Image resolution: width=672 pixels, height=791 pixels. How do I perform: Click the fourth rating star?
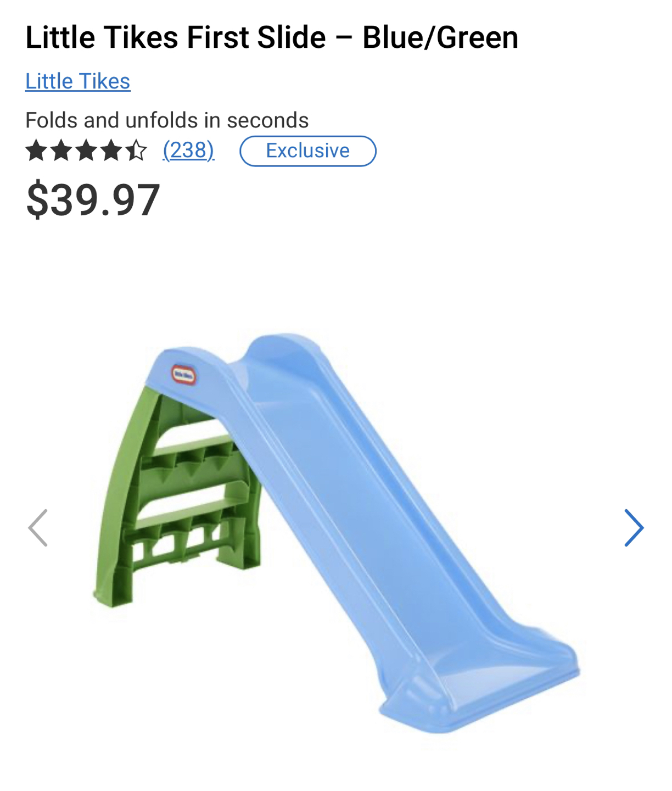tap(111, 150)
